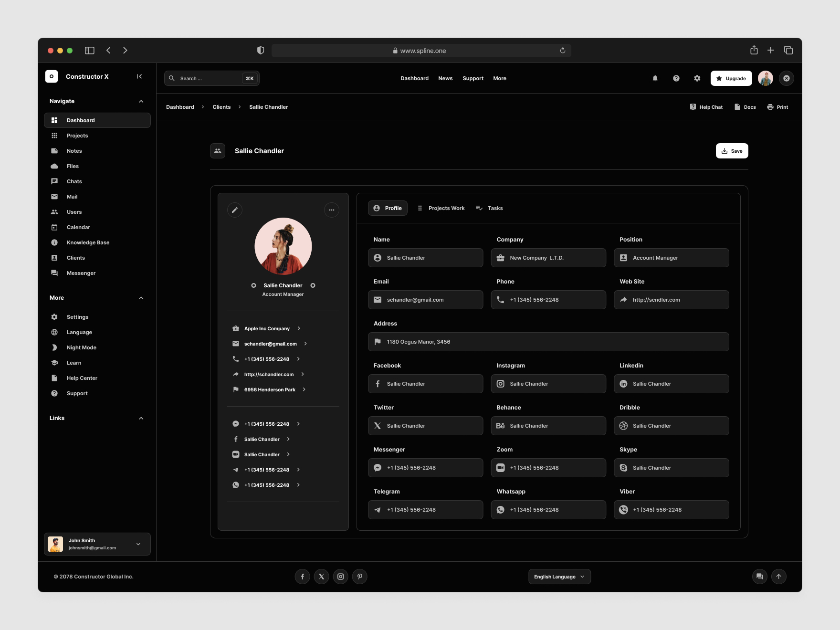840x630 pixels.
Task: Click the browser back arrow
Action: 108,50
